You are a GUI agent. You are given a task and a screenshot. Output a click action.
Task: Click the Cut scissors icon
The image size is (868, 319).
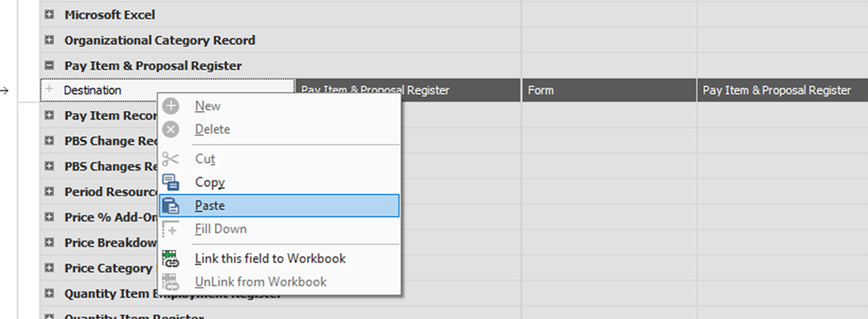171,159
